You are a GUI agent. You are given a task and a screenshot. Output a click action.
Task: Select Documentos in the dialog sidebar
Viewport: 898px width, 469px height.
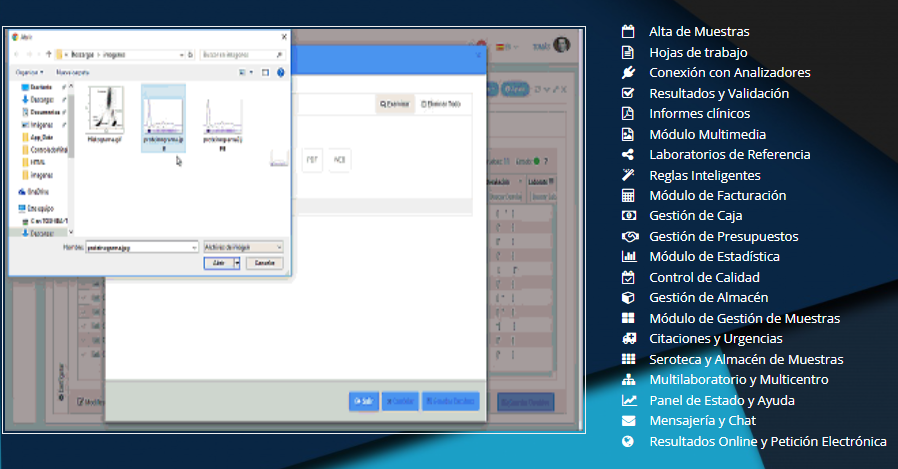pyautogui.click(x=43, y=112)
